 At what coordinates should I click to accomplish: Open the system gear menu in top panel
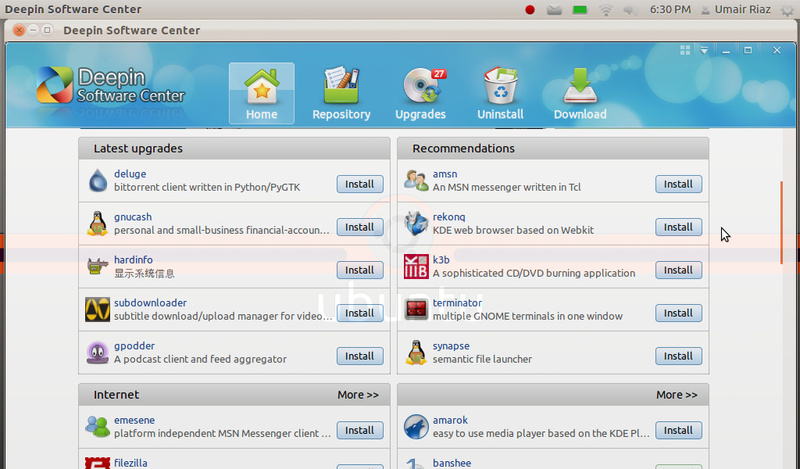pos(787,10)
